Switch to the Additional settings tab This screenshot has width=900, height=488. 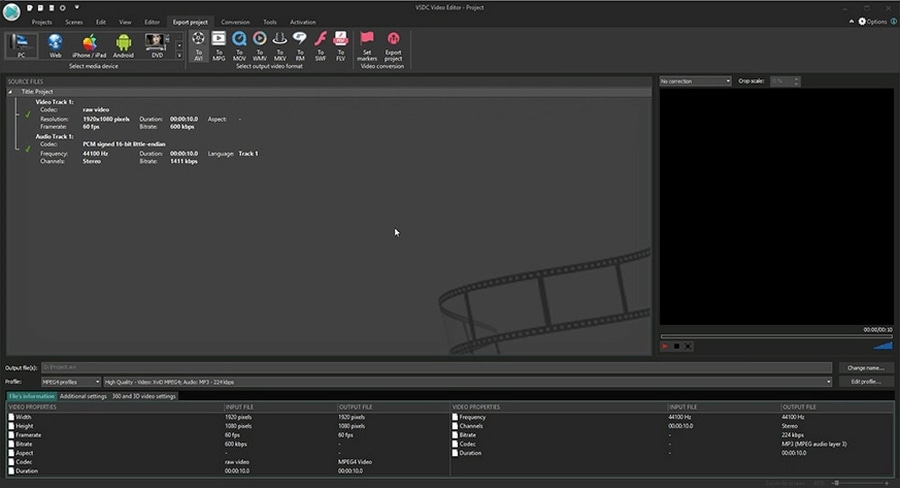[83, 396]
